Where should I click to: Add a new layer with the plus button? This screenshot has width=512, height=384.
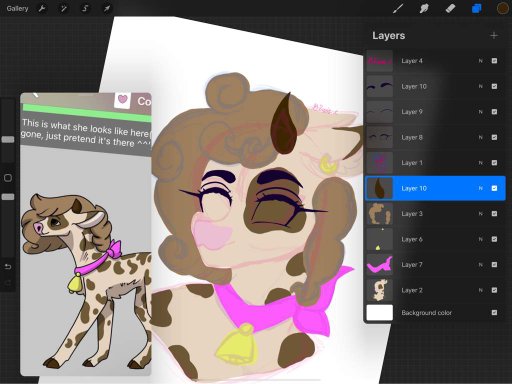[x=494, y=35]
